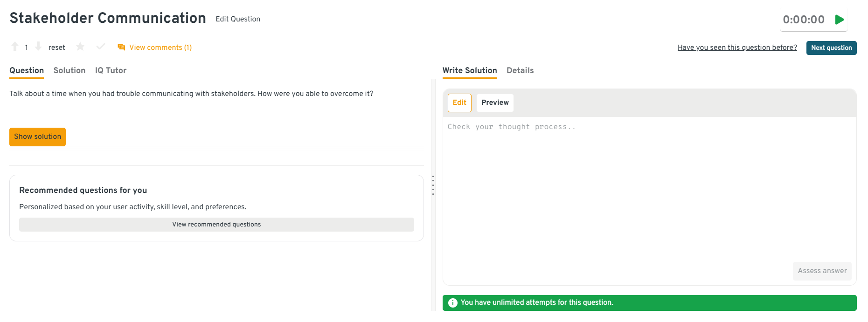Mark question complete with checkmark icon

[100, 47]
